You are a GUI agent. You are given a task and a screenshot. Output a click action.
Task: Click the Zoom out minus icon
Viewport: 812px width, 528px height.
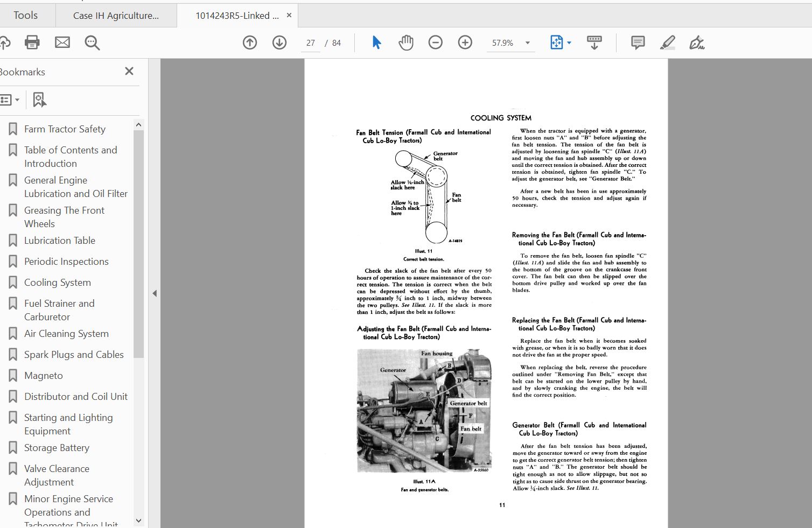pos(436,43)
